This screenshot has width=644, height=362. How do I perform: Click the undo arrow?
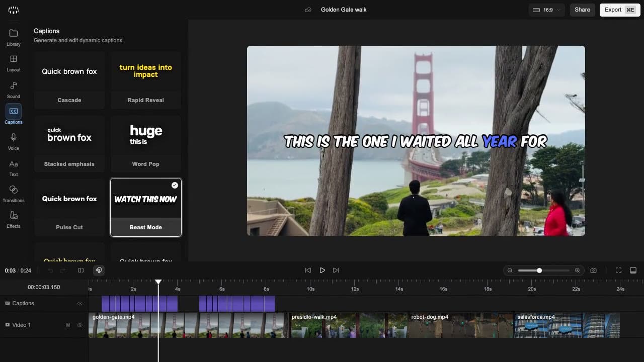click(50, 270)
